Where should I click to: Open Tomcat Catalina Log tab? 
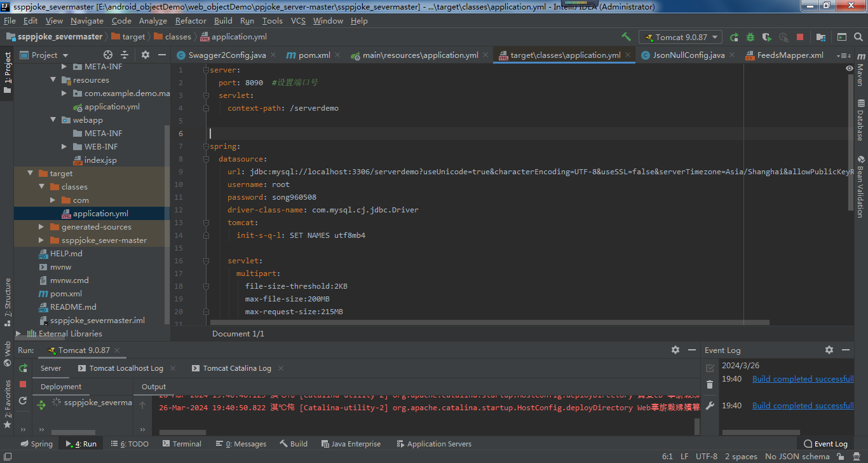(237, 368)
